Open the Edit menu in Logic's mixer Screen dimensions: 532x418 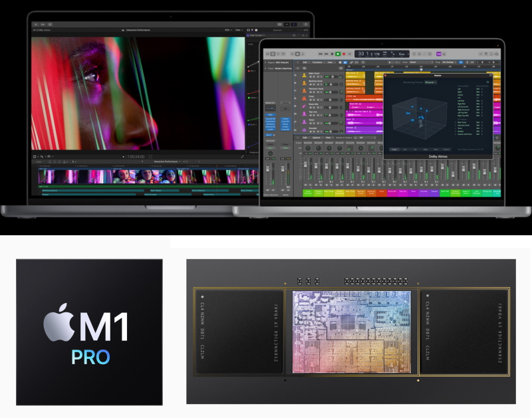click(x=305, y=138)
